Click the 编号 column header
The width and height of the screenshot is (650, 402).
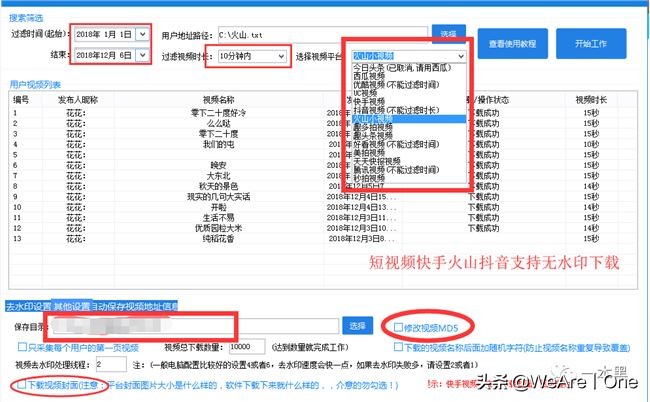(21, 100)
